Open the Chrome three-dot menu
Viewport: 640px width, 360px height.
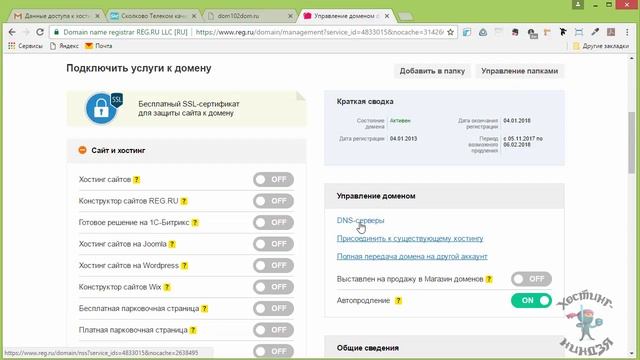pyautogui.click(x=627, y=32)
